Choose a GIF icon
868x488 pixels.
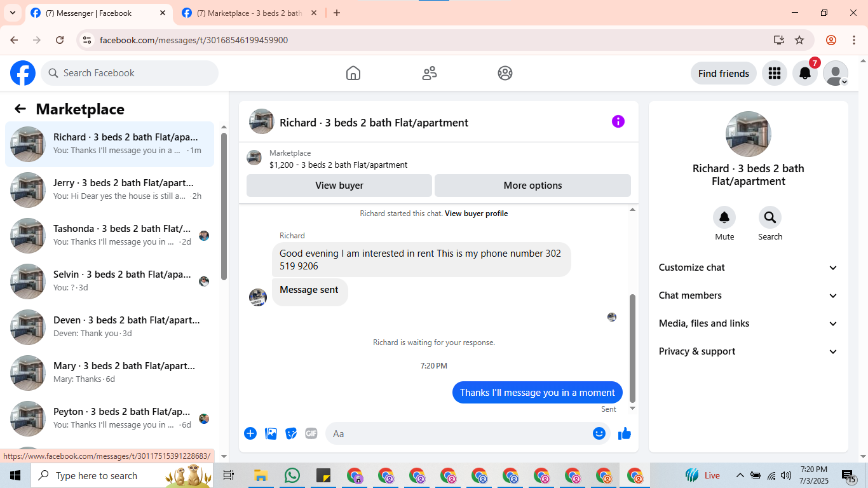click(x=311, y=433)
